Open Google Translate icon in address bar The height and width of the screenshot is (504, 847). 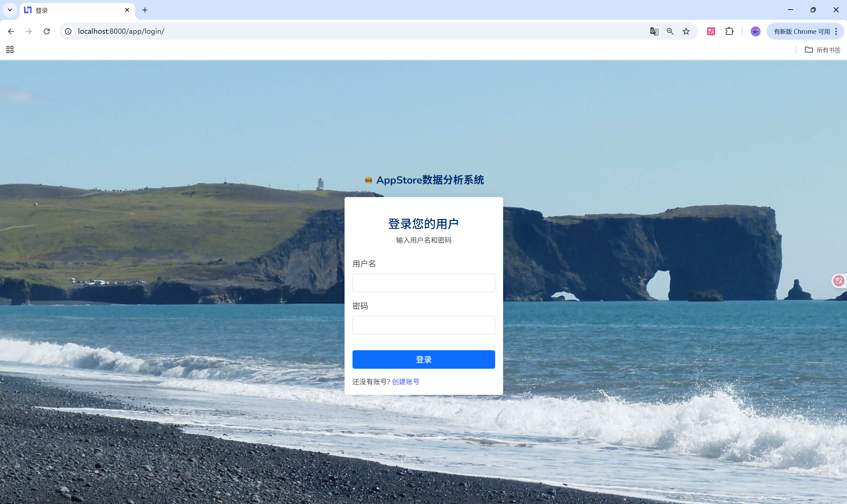click(654, 31)
